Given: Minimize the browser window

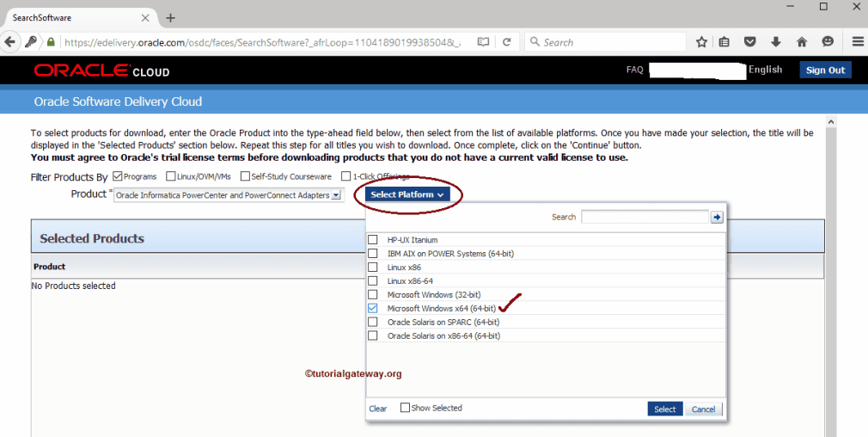Looking at the screenshot, I should coord(791,7).
